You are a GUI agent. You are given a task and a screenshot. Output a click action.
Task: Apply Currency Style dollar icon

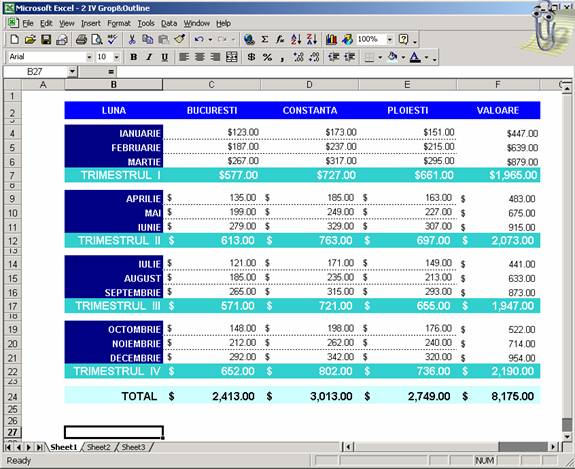(251, 57)
